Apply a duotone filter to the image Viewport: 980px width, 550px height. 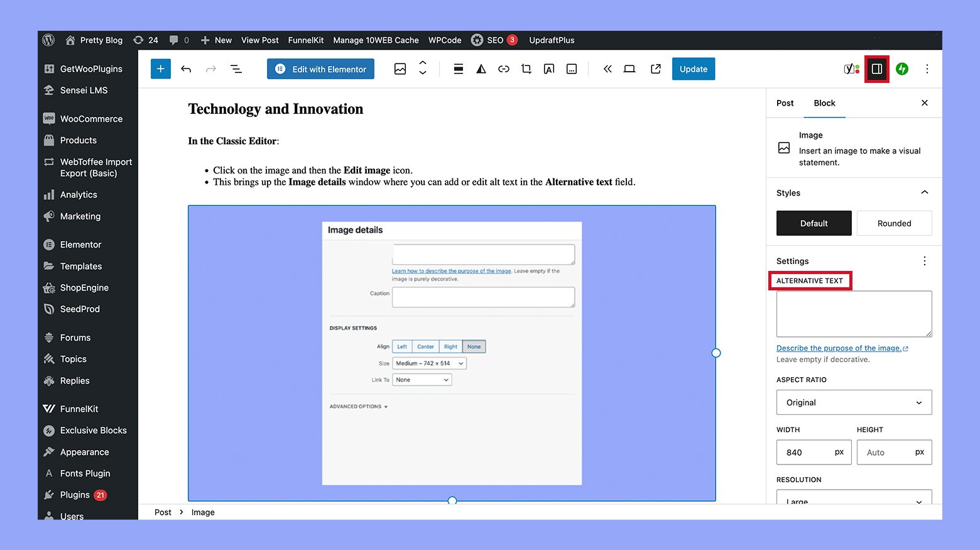click(x=481, y=69)
